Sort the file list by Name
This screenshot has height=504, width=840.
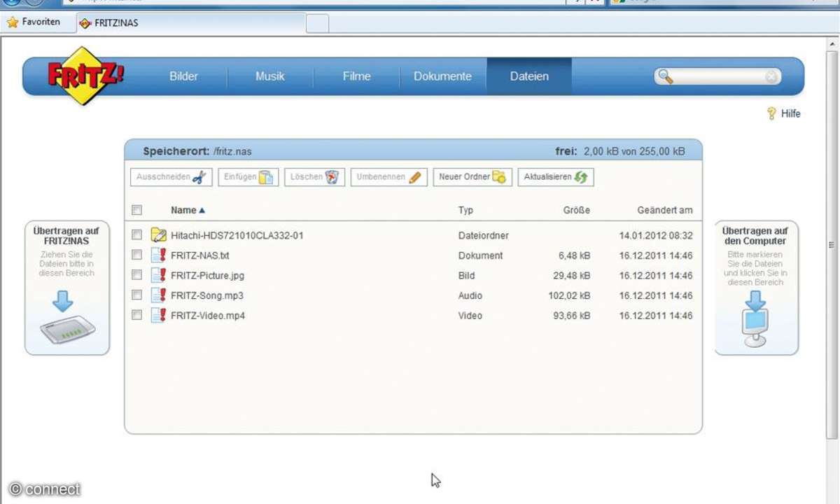(188, 210)
